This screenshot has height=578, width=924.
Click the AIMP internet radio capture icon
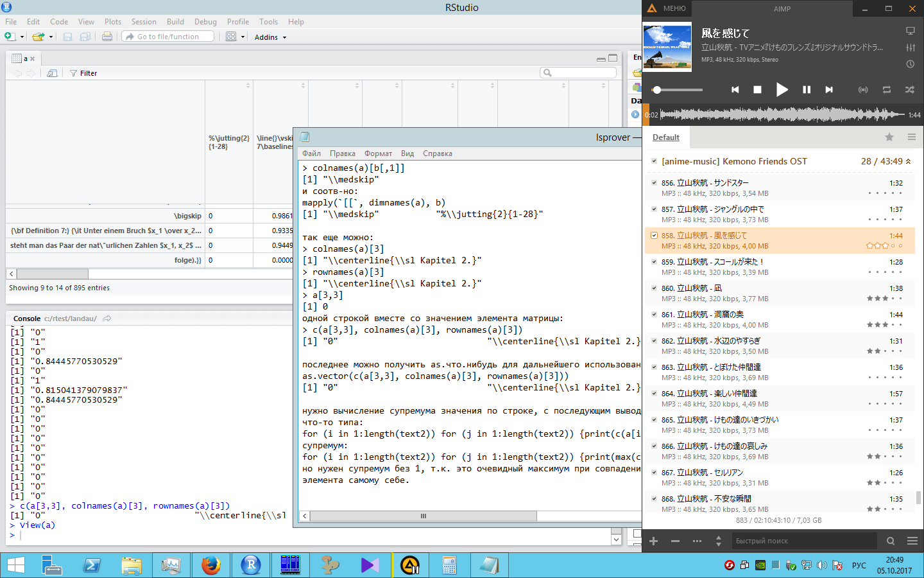863,90
